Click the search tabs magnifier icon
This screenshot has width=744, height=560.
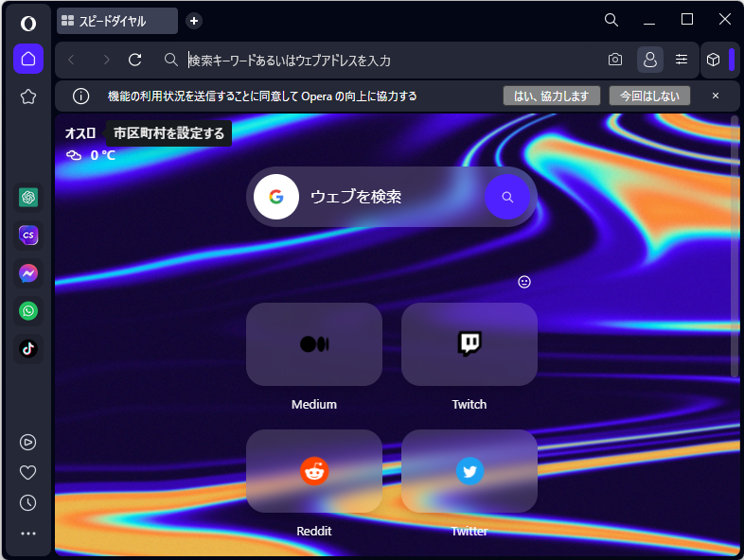(x=611, y=20)
